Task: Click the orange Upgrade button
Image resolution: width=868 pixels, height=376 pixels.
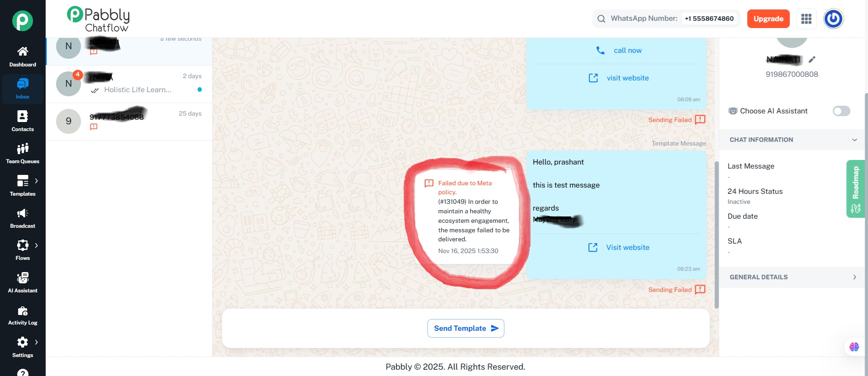Action: click(768, 19)
